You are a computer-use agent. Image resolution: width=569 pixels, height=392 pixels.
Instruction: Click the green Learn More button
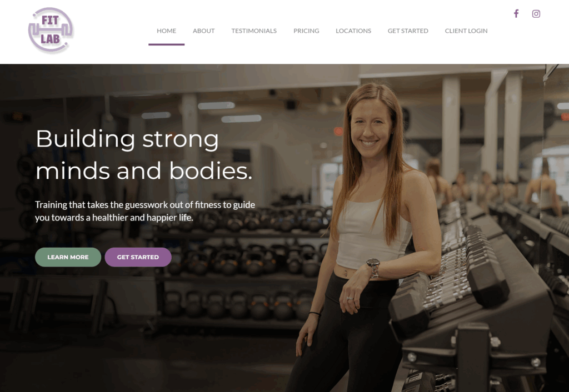click(x=68, y=257)
